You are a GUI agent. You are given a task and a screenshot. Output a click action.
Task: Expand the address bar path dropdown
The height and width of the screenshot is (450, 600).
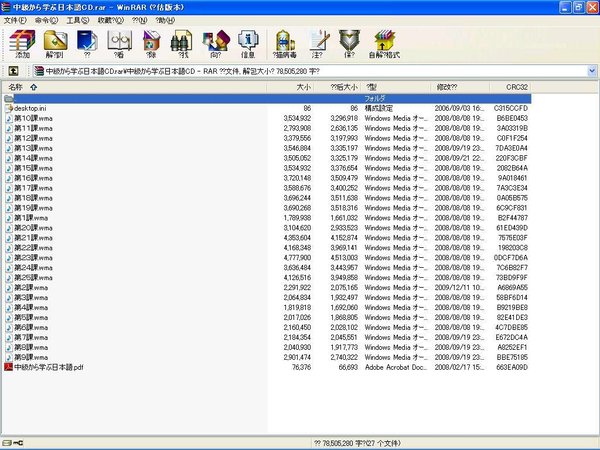click(592, 71)
